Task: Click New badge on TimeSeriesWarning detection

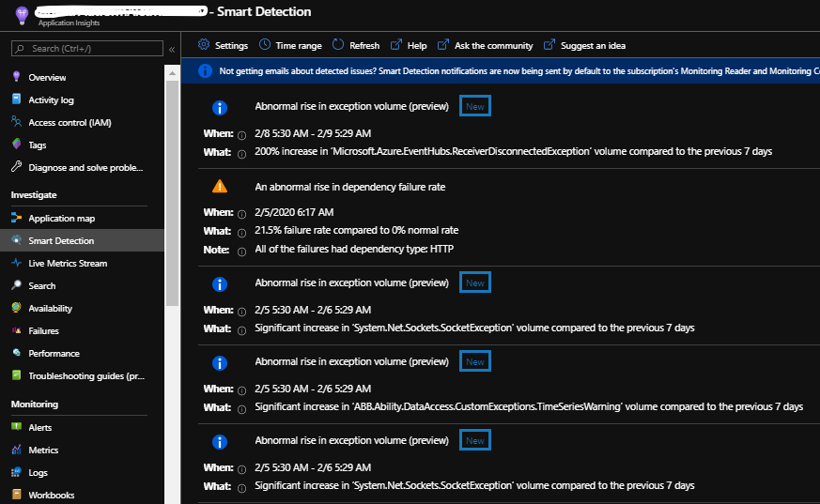Action: 475,361
